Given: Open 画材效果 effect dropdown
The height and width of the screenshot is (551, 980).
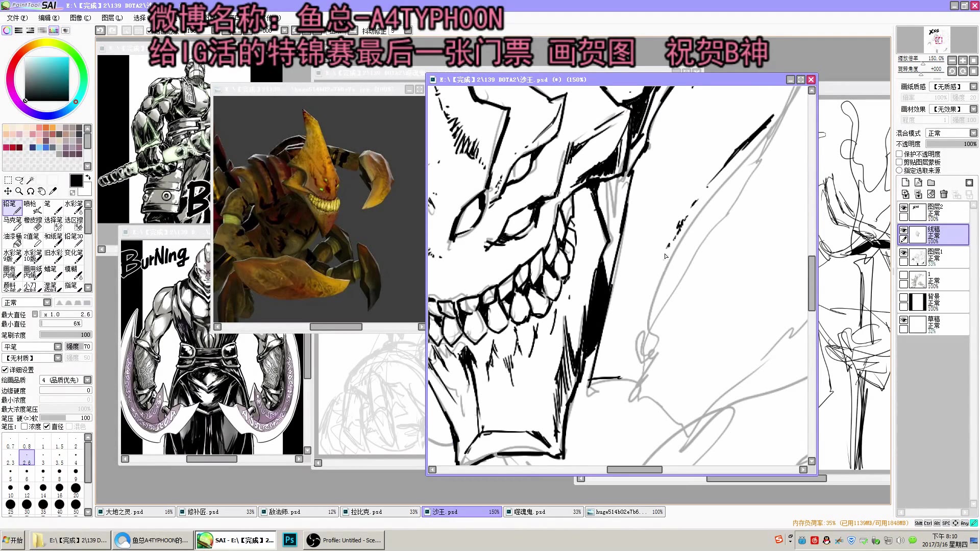Looking at the screenshot, I should (952, 109).
